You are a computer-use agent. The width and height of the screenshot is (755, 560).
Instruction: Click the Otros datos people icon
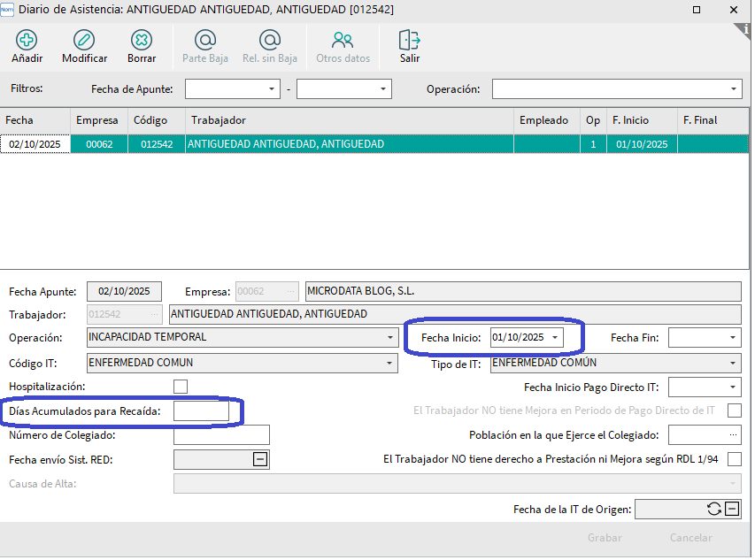[x=343, y=41]
